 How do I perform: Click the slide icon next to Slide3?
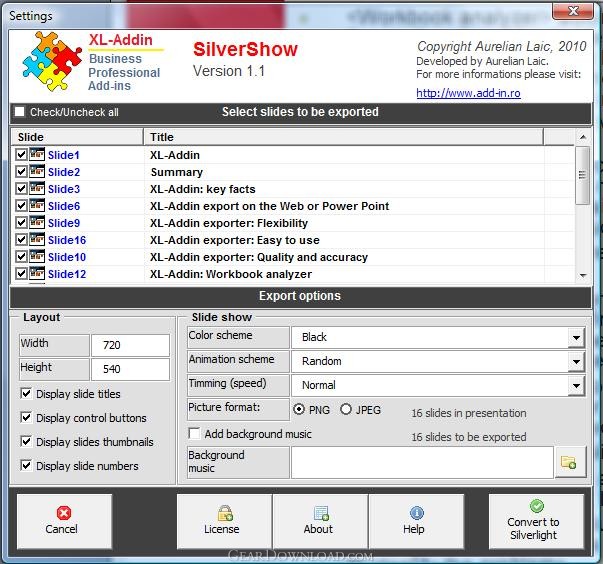coord(37,188)
